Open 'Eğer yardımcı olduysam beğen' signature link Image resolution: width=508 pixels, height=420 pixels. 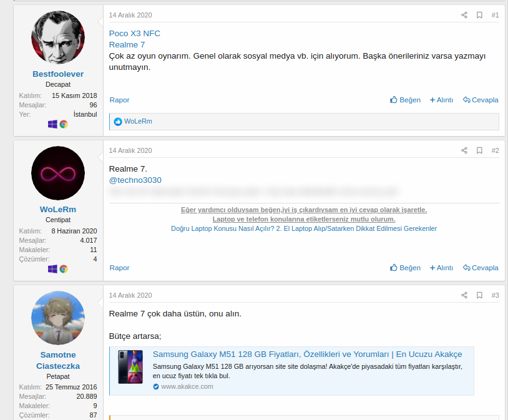point(304,210)
